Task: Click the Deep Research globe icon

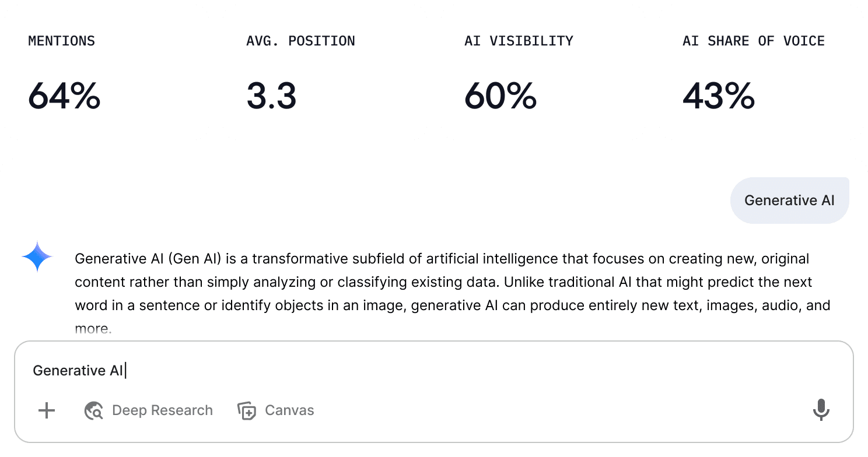Action: click(x=94, y=410)
